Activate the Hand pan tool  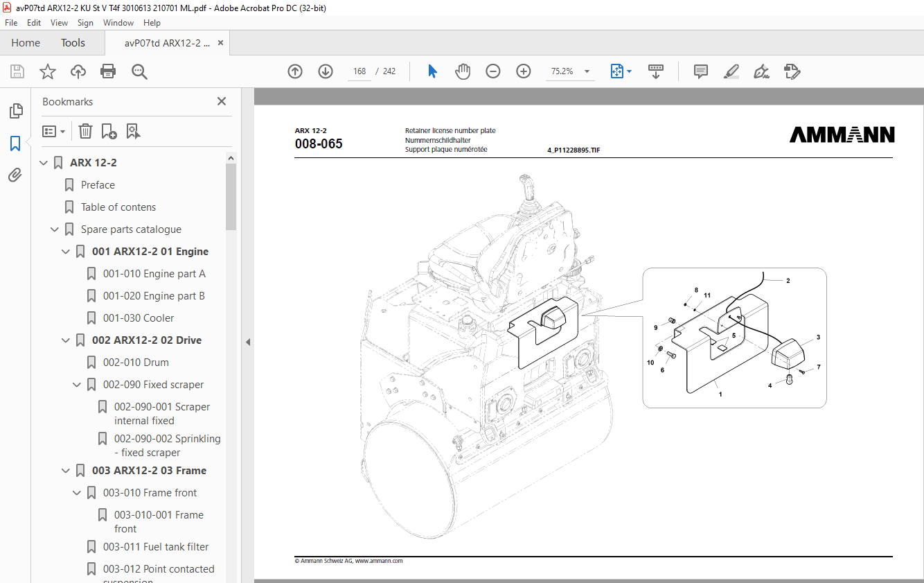coord(462,71)
